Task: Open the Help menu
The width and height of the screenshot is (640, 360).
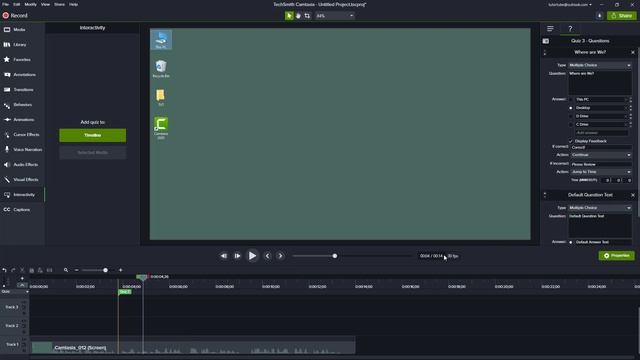Action: point(73,4)
